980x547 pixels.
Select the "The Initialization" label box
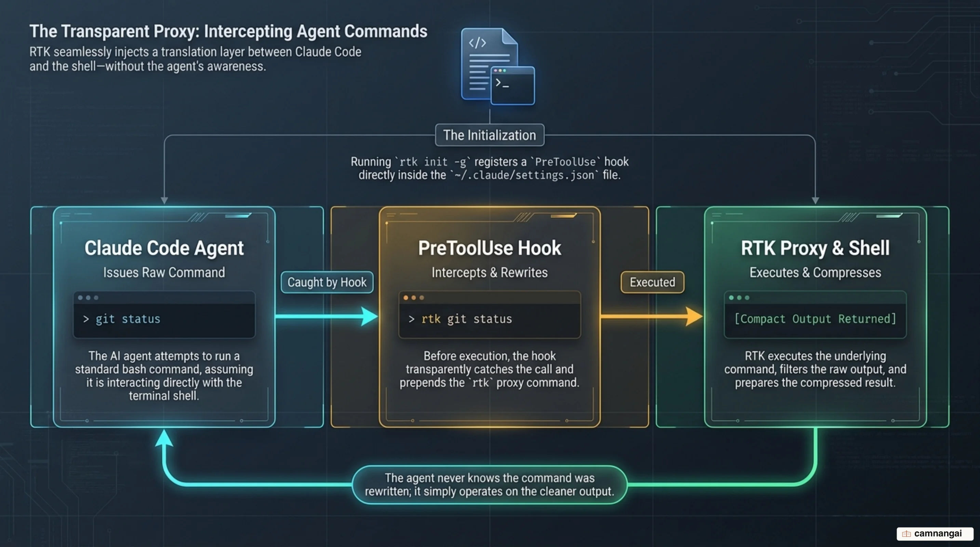point(489,135)
